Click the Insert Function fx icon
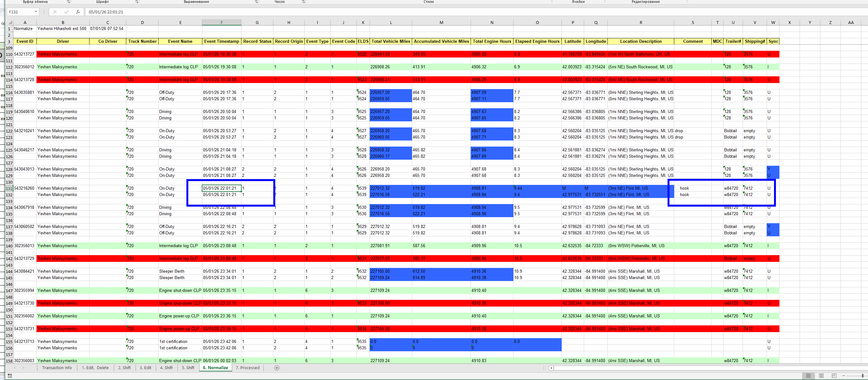Viewport: 868px width, 380px height. [x=78, y=12]
